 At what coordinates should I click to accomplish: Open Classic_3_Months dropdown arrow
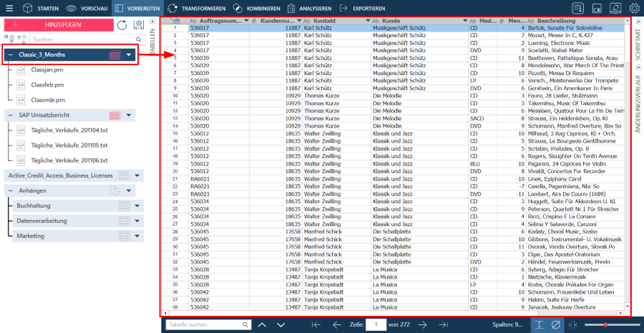tap(129, 54)
